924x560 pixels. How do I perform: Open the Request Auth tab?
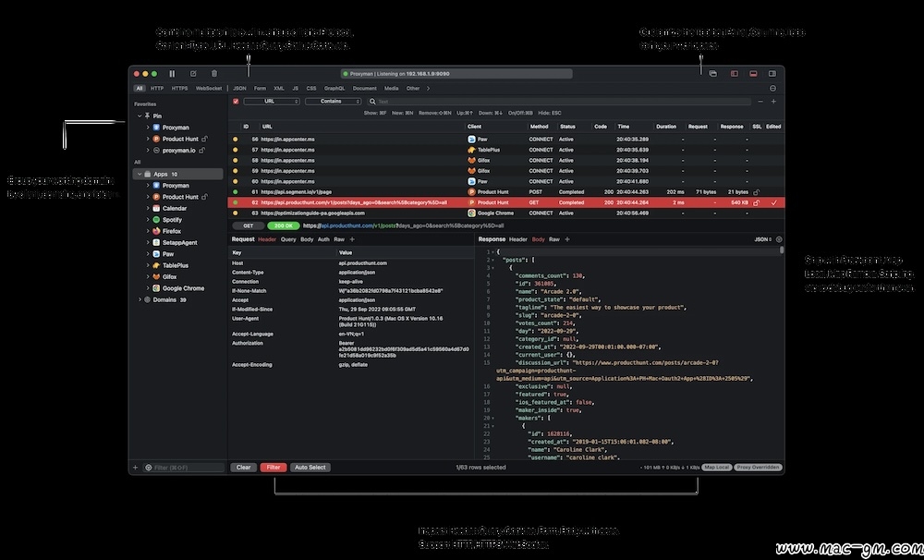pyautogui.click(x=323, y=239)
